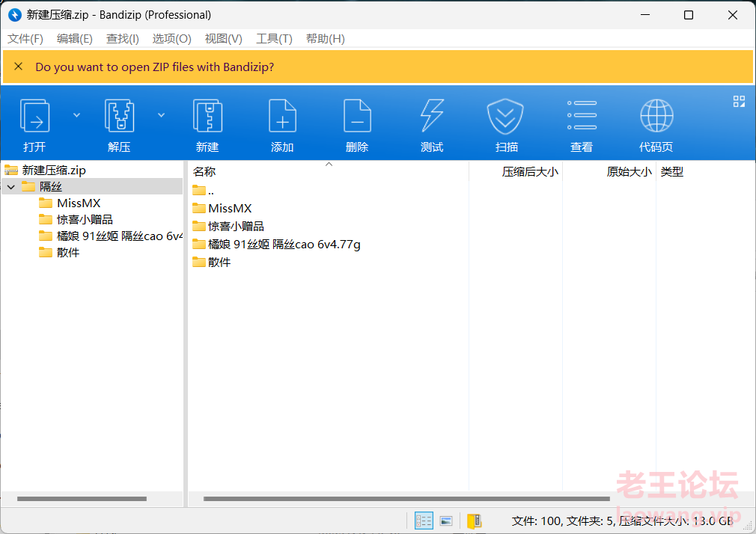Click the 新建压缩.zip archive icon in tree

[x=11, y=170]
